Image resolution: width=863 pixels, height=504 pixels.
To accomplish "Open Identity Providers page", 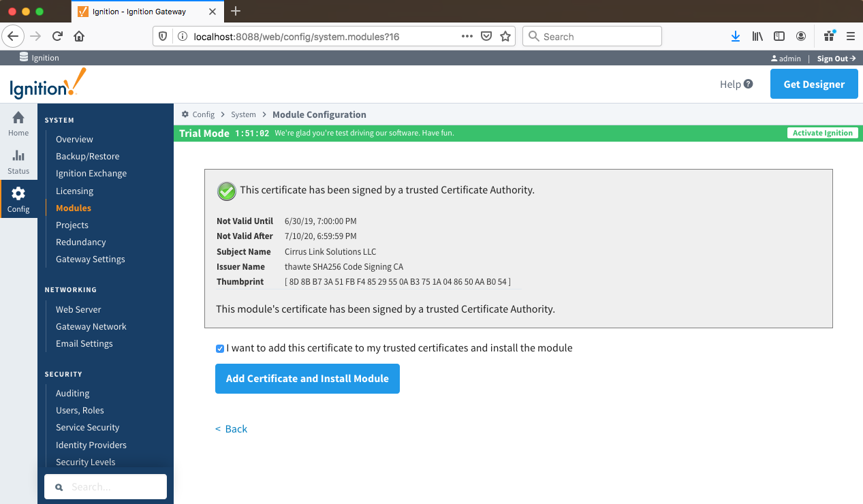I will coord(91,445).
